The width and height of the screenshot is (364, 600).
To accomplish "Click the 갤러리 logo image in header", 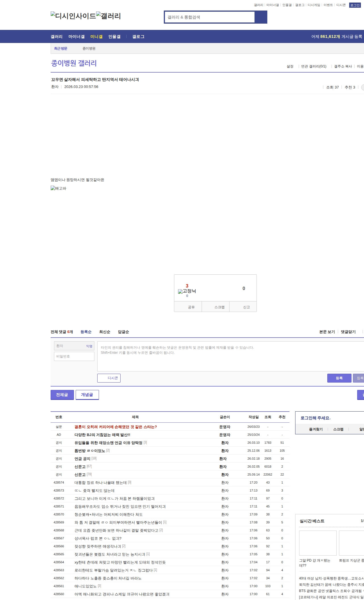I will tap(108, 16).
